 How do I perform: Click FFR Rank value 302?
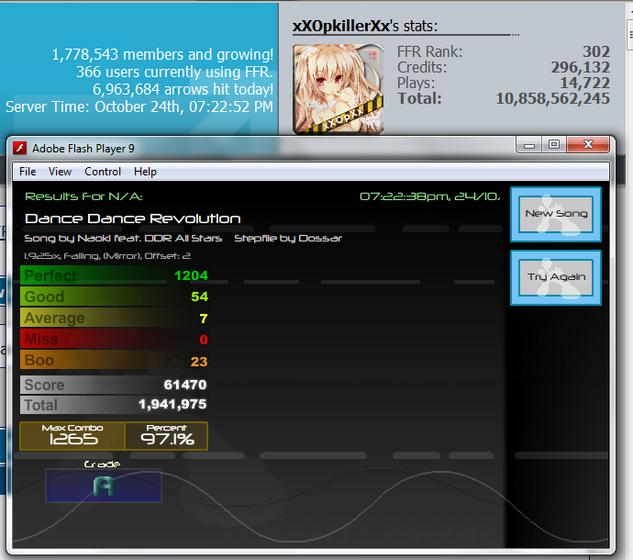tap(596, 52)
